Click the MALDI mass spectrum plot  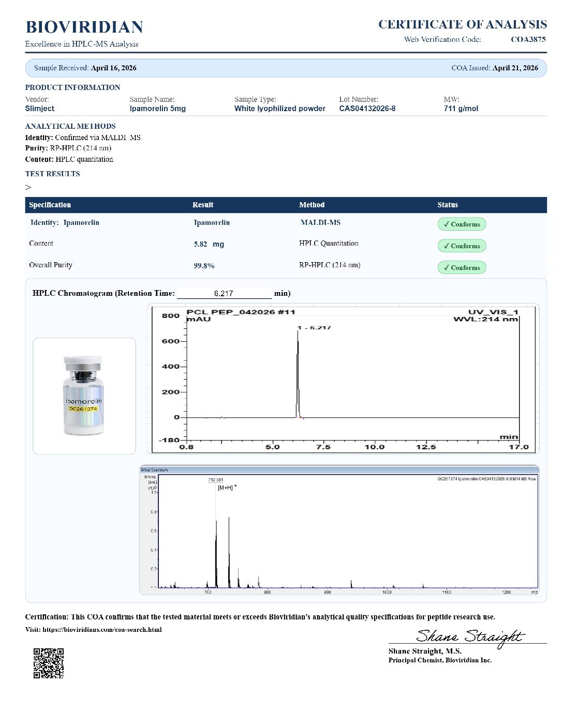(x=339, y=530)
